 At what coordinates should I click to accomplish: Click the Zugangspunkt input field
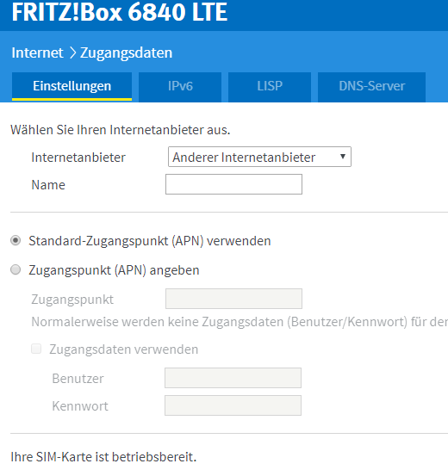233,299
